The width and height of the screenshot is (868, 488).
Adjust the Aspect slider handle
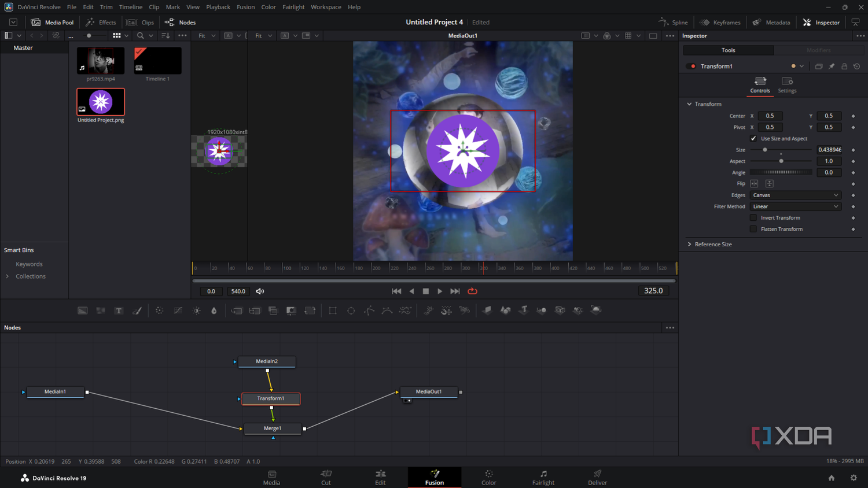click(x=781, y=161)
